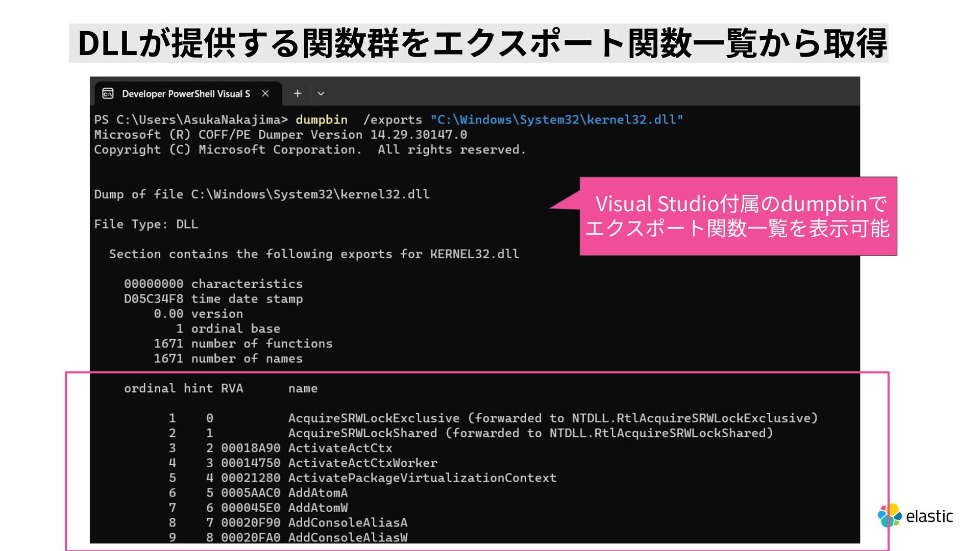Image resolution: width=980 pixels, height=551 pixels.
Task: Click the AddConsoleAliasW export entry
Action: tap(348, 537)
